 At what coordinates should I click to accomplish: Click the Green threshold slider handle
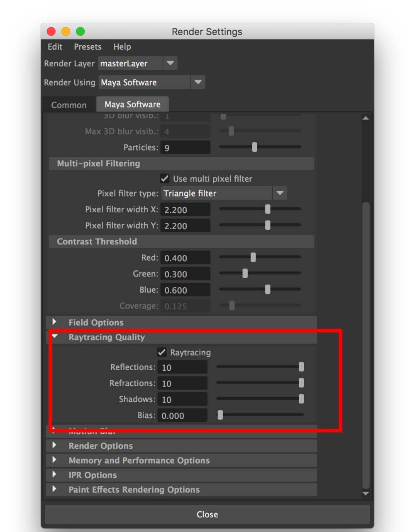click(245, 273)
